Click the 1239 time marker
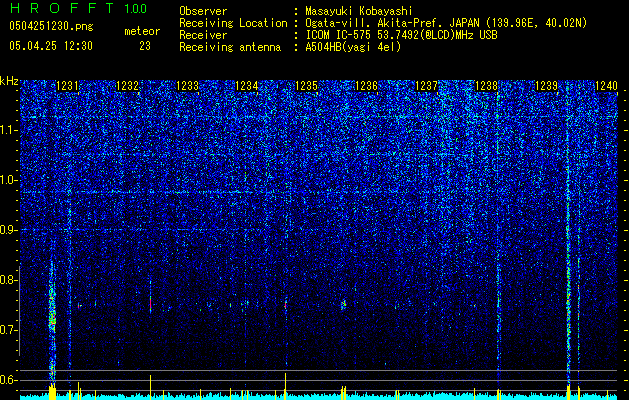Image resolution: width=629 pixels, height=400 pixels. (546, 86)
